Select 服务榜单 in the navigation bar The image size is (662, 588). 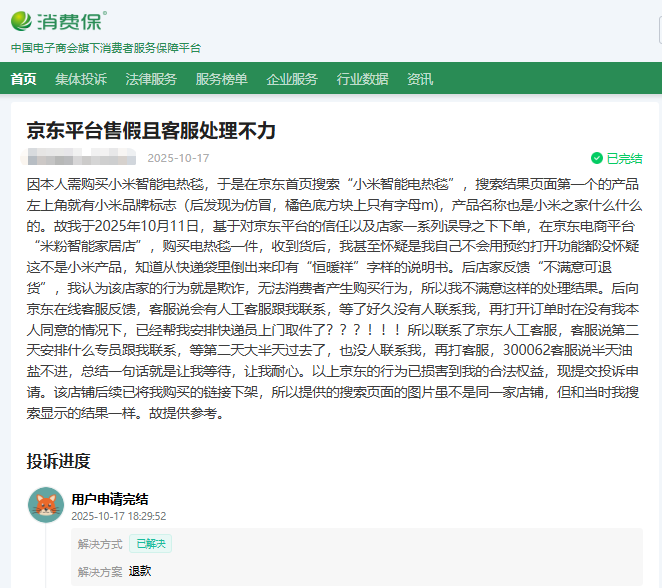point(222,80)
